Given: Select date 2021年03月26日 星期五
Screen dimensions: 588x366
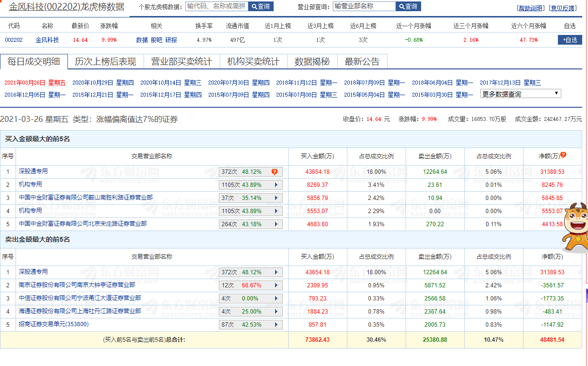Looking at the screenshot, I should (35, 83).
